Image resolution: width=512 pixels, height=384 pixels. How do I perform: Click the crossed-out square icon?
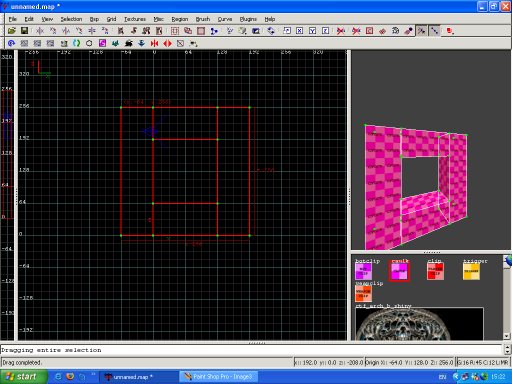[x=180, y=43]
